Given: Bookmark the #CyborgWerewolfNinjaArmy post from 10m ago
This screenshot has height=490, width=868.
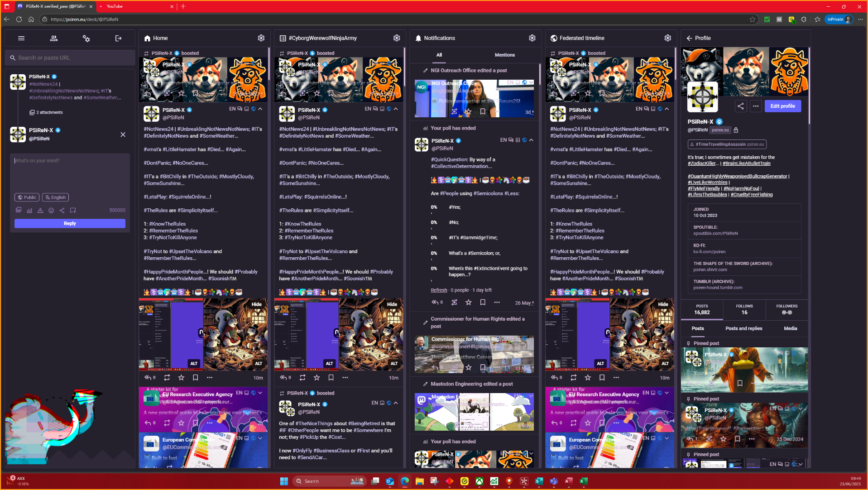Looking at the screenshot, I should pyautogui.click(x=331, y=377).
